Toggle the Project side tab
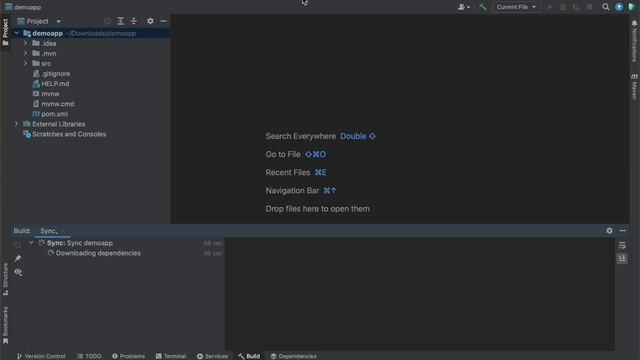 pyautogui.click(x=5, y=32)
